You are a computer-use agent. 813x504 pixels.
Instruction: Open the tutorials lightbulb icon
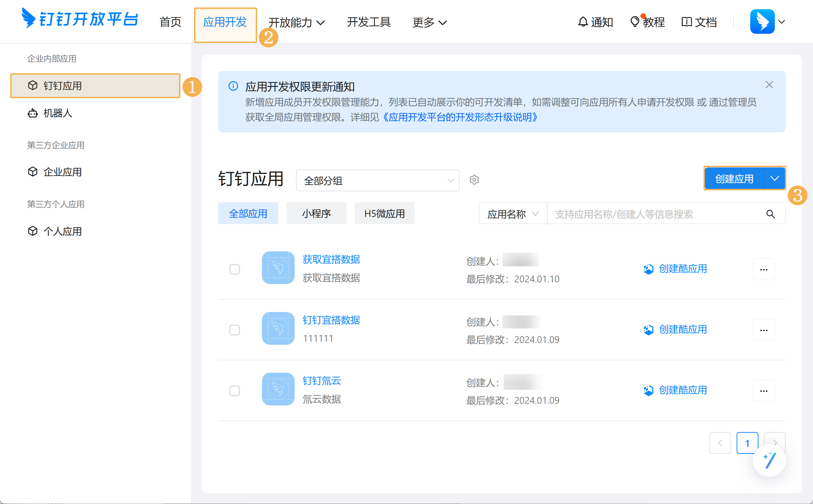[635, 22]
